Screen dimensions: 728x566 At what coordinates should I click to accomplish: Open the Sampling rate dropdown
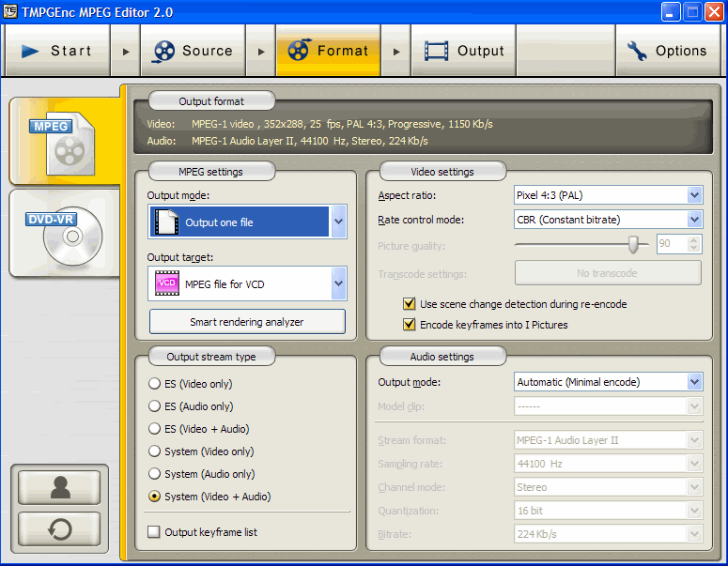pos(694,464)
